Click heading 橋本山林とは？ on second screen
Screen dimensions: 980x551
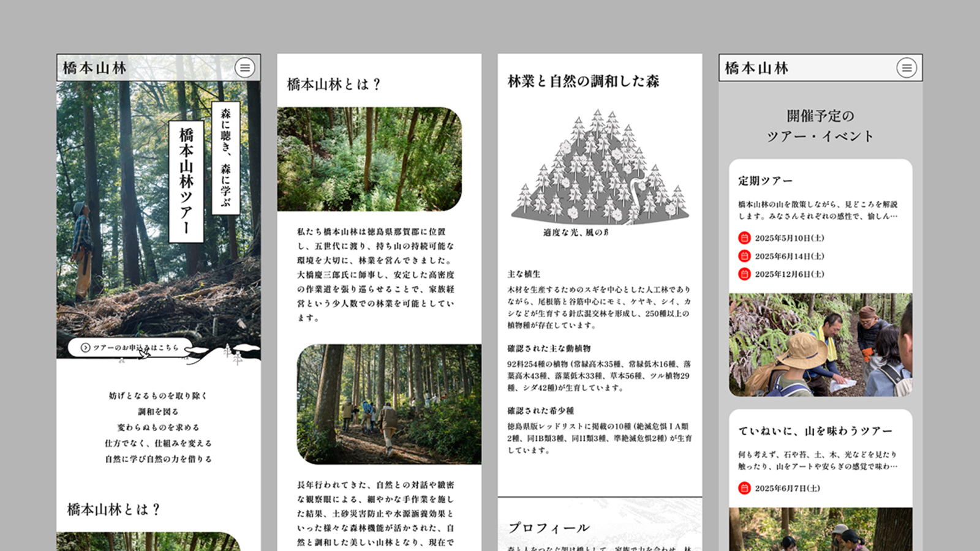tap(334, 84)
